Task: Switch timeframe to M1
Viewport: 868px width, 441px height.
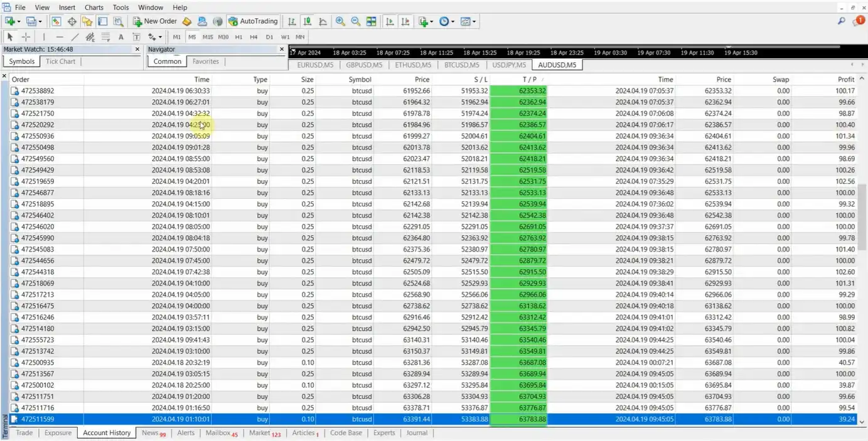Action: point(177,37)
